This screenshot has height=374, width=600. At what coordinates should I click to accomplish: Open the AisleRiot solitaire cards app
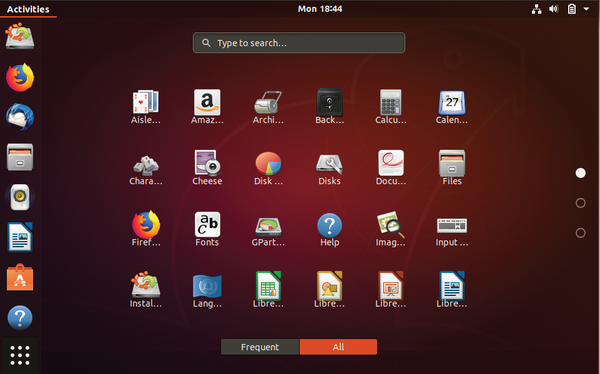[x=145, y=102]
